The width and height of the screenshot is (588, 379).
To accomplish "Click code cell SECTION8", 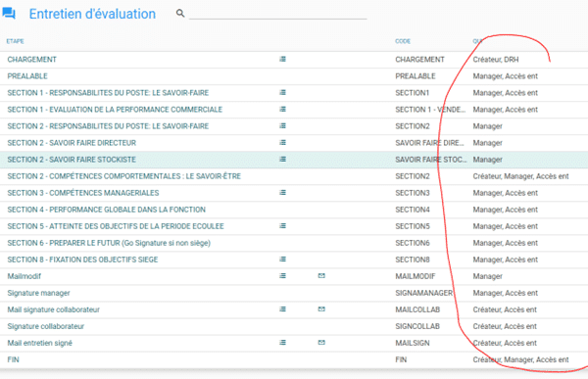I will click(413, 260).
